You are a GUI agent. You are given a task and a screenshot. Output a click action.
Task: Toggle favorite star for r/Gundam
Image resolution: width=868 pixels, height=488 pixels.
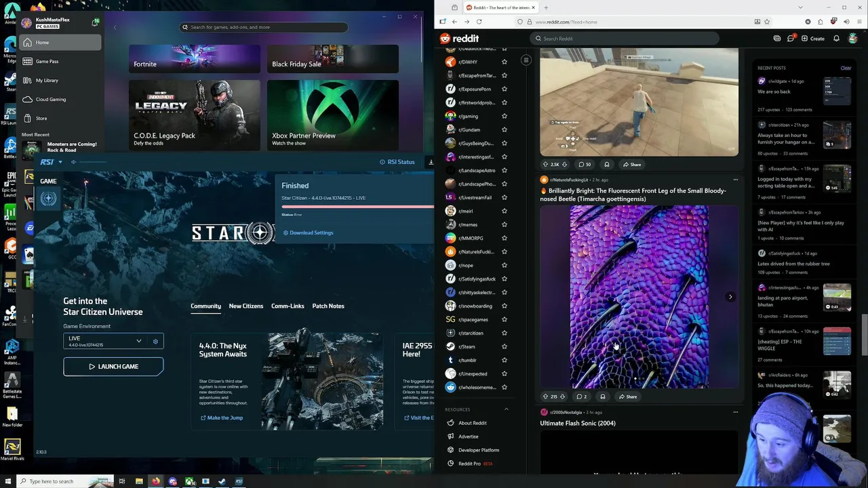tap(504, 129)
